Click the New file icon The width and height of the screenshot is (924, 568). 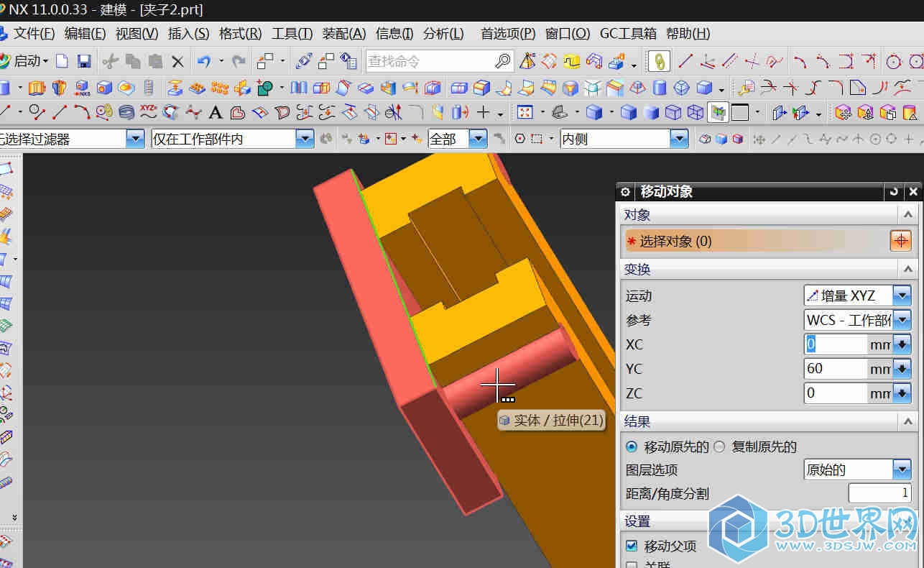pyautogui.click(x=63, y=61)
